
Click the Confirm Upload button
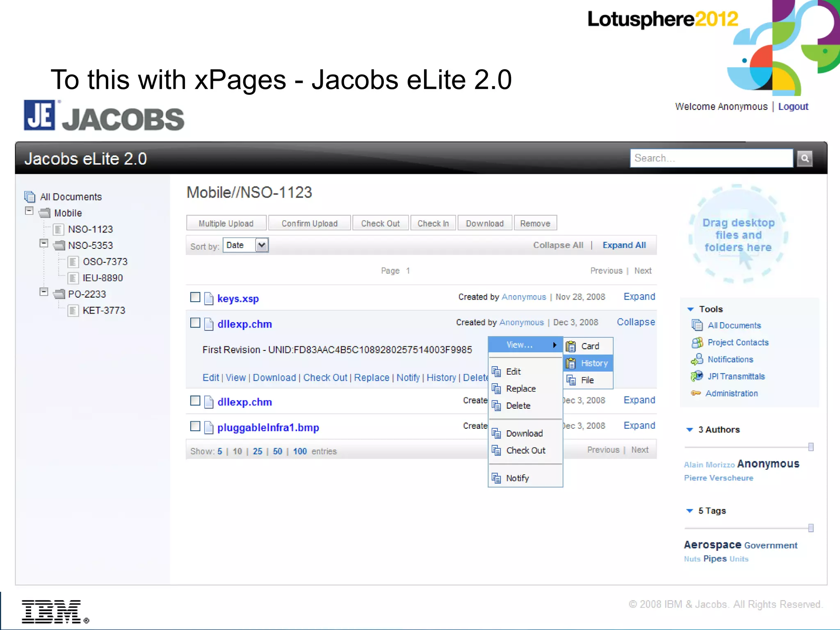pyautogui.click(x=309, y=223)
